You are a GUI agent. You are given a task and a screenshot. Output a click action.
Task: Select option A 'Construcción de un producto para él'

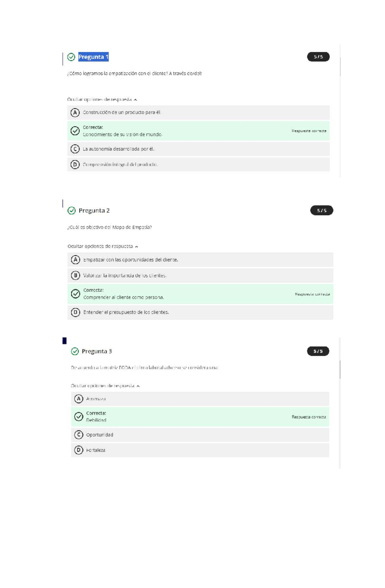[75, 112]
